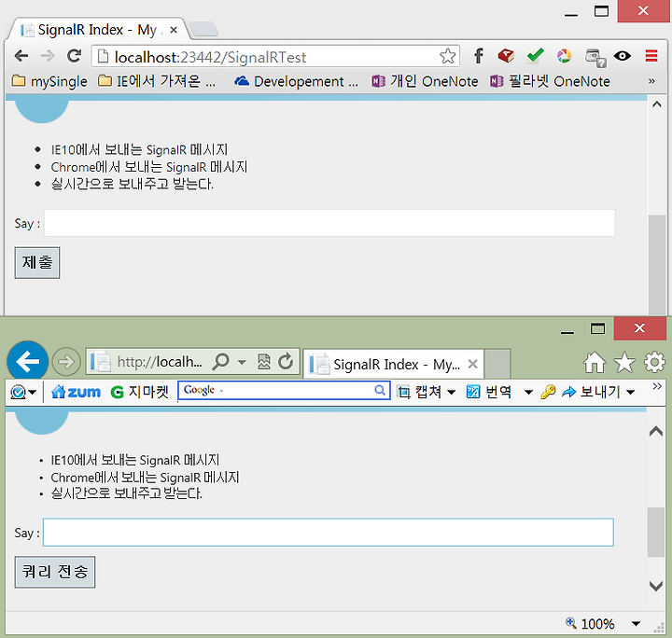Image resolution: width=672 pixels, height=638 pixels.
Task: Click the key icon in IE toolbar
Action: tap(548, 392)
